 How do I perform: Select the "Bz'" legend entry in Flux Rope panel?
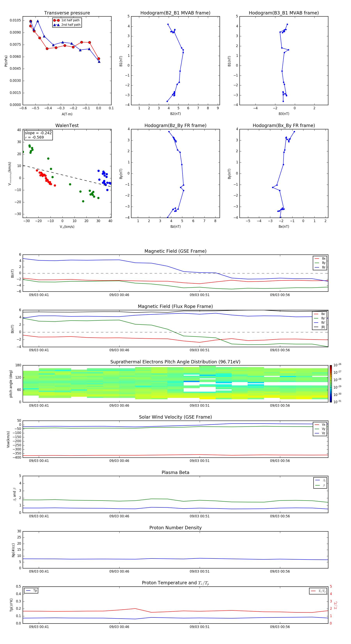[x=320, y=323]
